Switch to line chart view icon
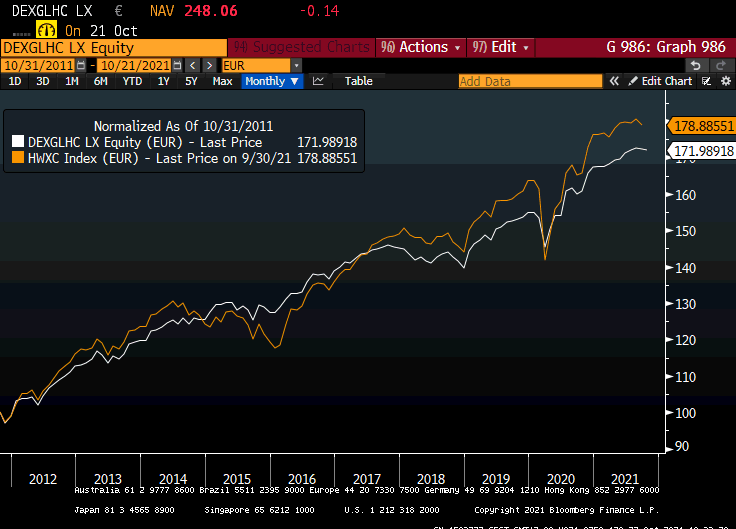This screenshot has height=529, width=736. (318, 81)
